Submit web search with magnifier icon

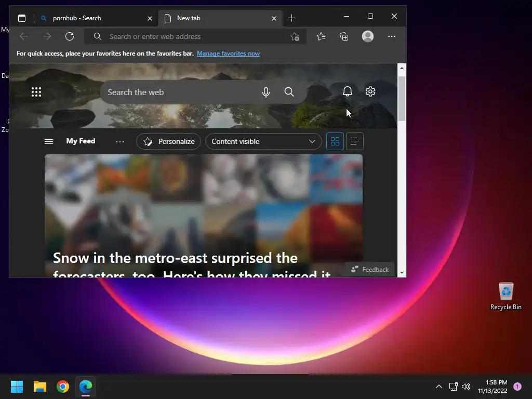289,92
